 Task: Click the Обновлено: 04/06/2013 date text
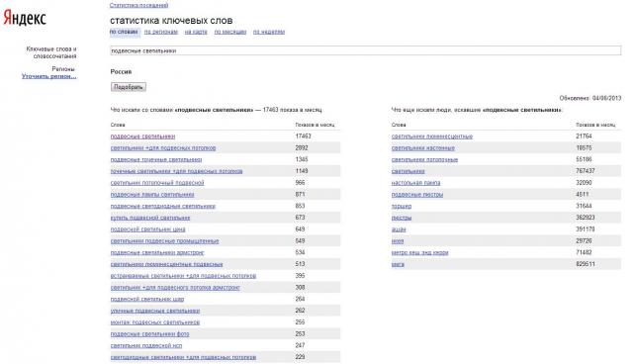coord(591,98)
